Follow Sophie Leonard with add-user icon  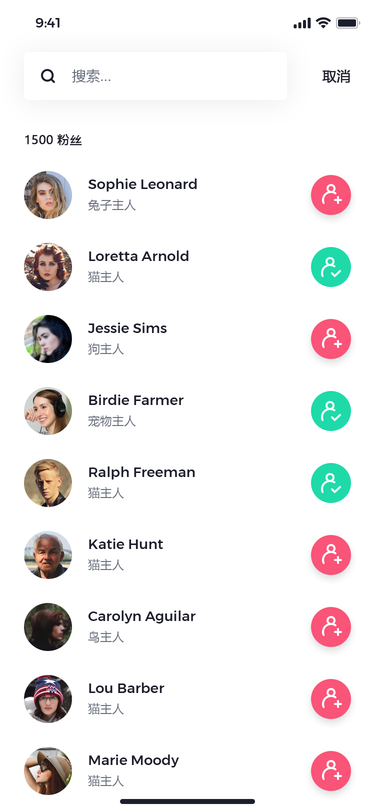tap(331, 195)
